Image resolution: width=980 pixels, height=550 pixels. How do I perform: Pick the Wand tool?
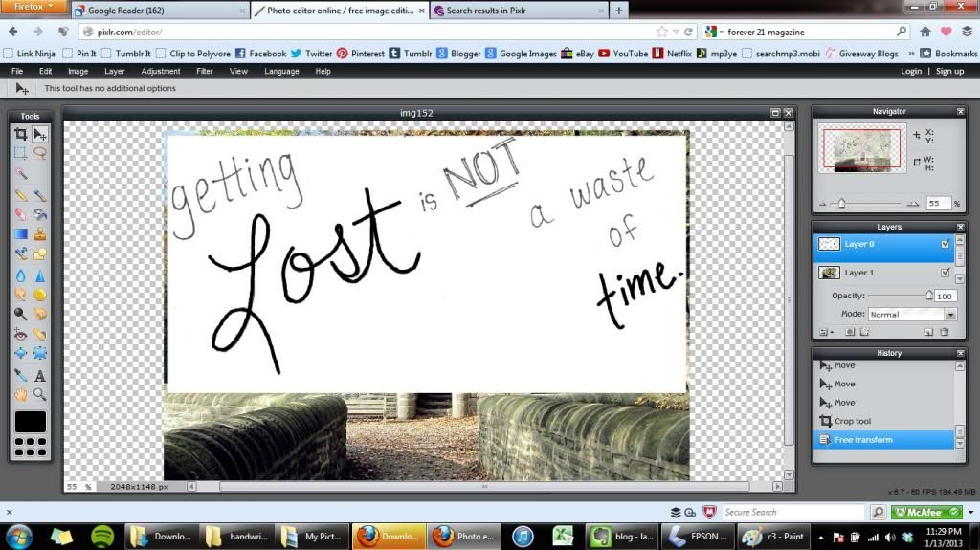coord(20,173)
